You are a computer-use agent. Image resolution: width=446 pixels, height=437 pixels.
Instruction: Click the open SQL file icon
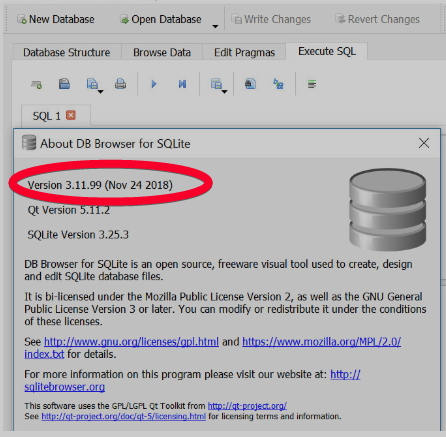point(64,83)
